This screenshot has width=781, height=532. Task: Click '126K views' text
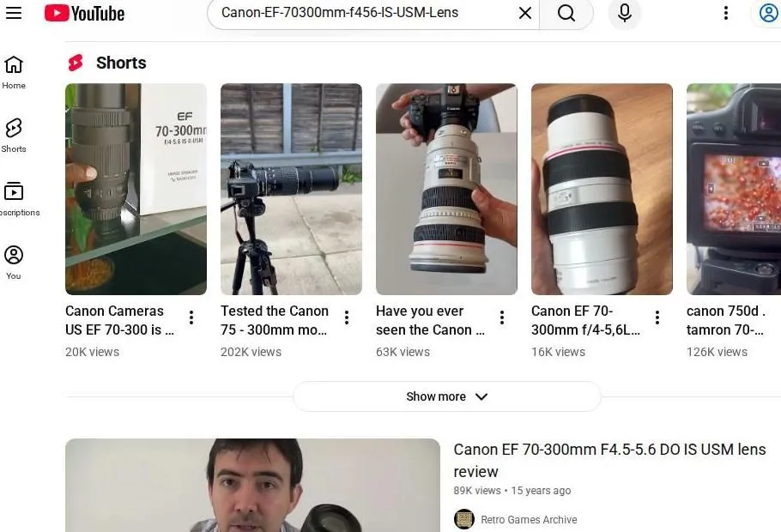pos(717,352)
